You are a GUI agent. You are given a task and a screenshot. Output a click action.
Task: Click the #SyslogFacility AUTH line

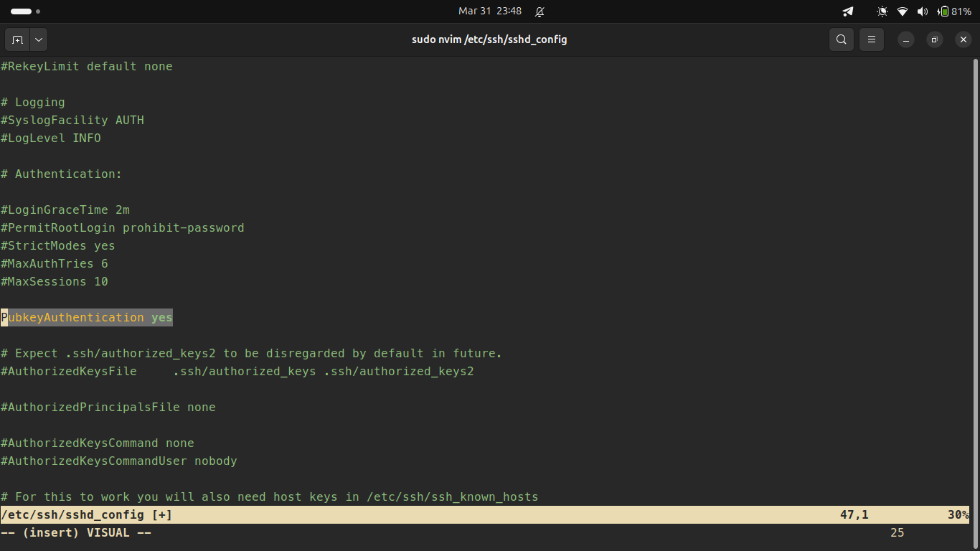tap(72, 120)
